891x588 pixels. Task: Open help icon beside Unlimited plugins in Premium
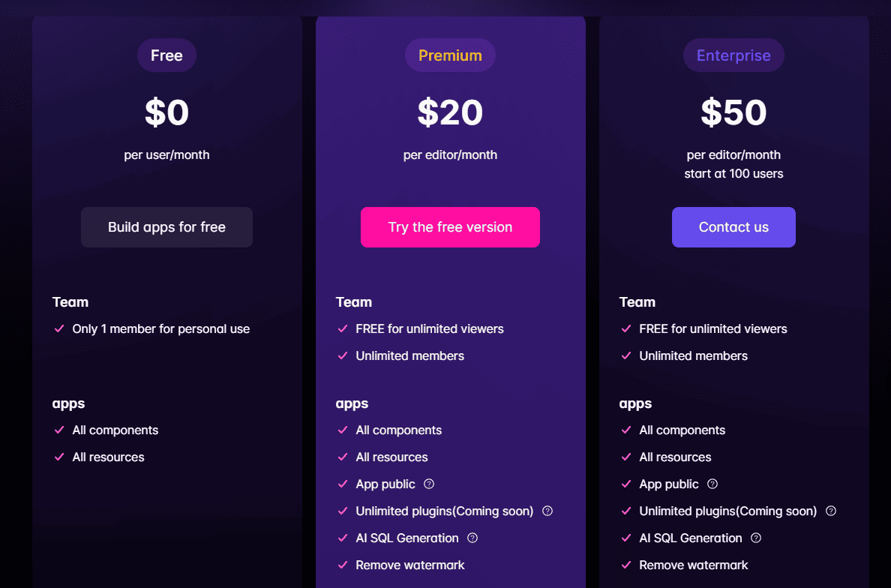(x=547, y=511)
